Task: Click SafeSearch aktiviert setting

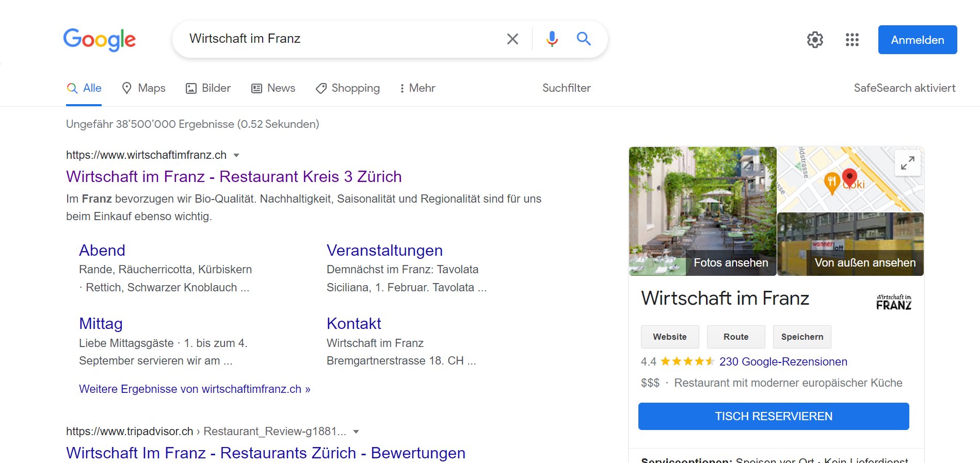Action: tap(905, 88)
